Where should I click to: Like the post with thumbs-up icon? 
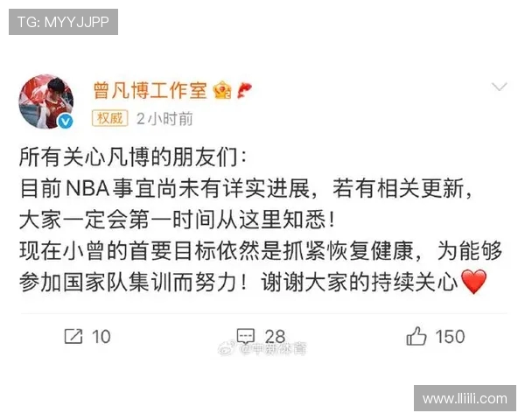(416, 336)
